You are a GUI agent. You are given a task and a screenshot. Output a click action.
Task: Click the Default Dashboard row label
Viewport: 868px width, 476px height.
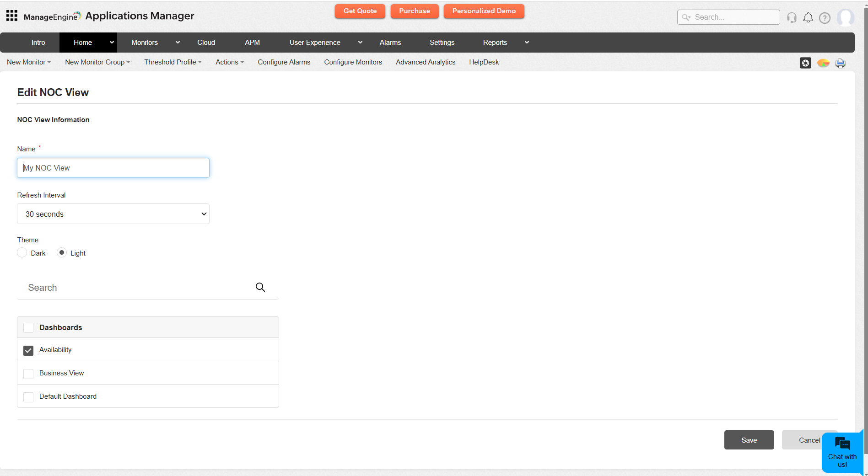pos(68,396)
